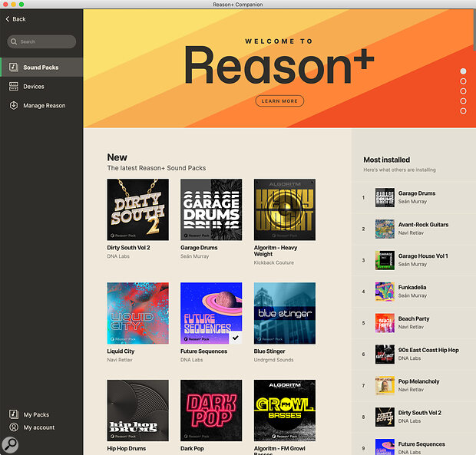Open the Devices section
Screen dimensions: 476x455
coord(41,87)
